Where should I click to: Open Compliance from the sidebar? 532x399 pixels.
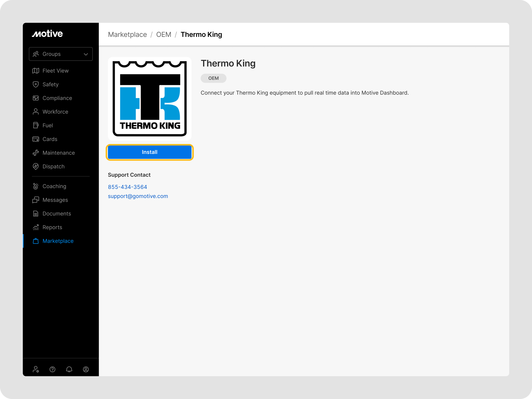57,98
